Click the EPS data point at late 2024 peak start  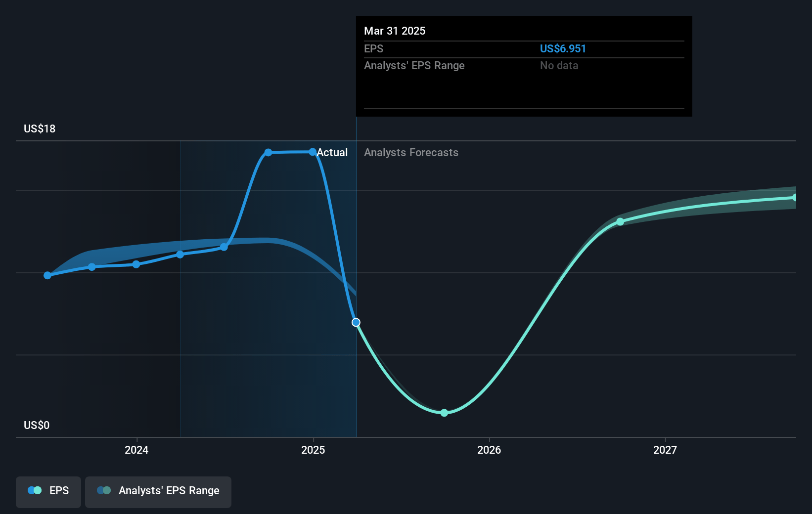[268, 152]
